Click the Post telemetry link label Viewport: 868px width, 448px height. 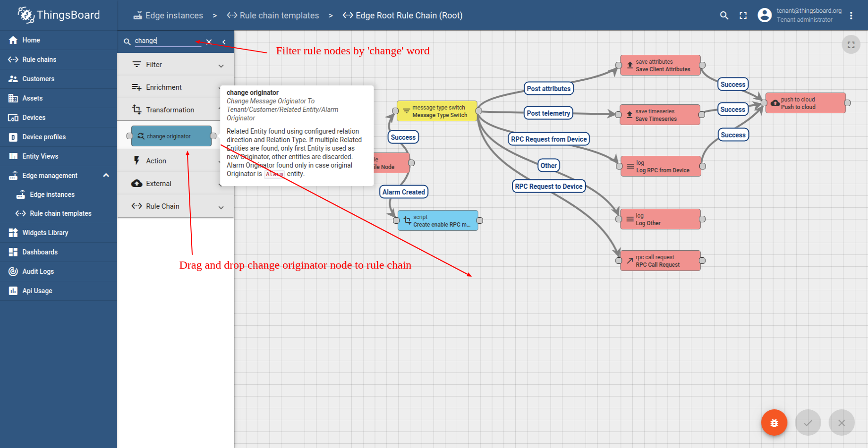(548, 113)
